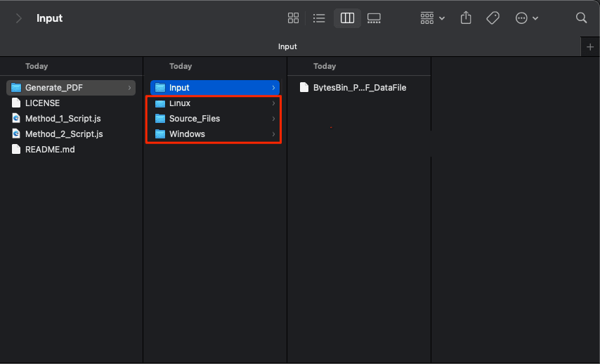Open the Edit Tags button
Screen dimensions: 600x364
point(493,18)
